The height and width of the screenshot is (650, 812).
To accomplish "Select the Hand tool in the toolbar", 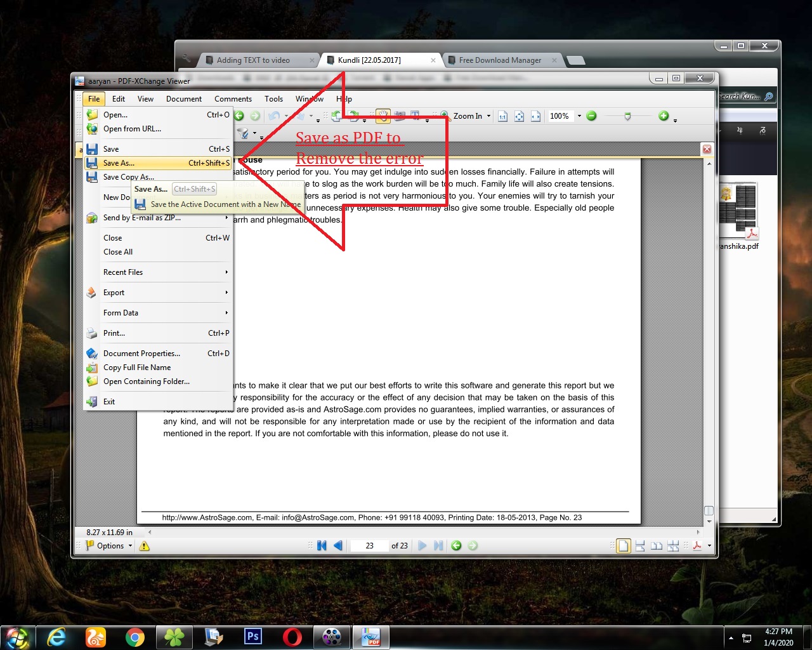I will point(383,116).
